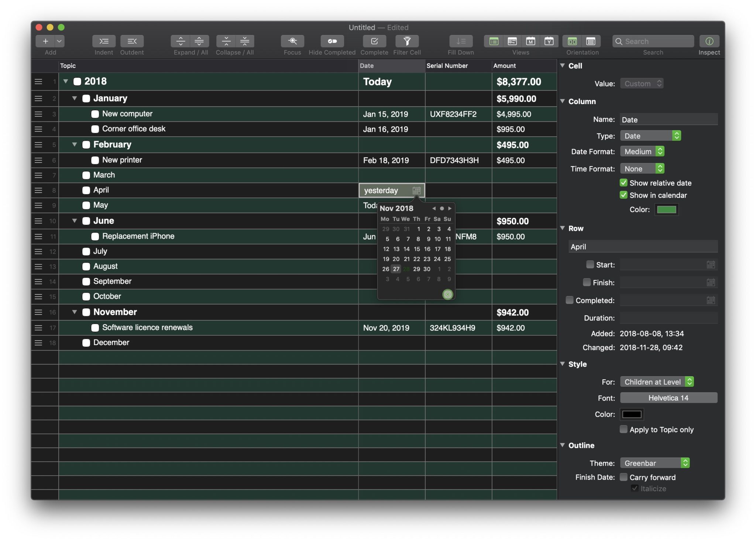Close the date picker popup

(447, 294)
